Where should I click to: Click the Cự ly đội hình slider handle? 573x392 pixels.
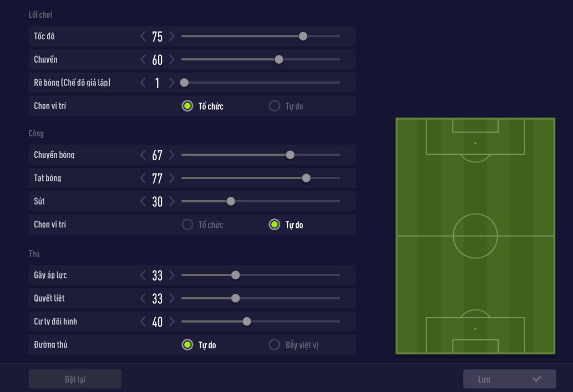[x=247, y=322]
